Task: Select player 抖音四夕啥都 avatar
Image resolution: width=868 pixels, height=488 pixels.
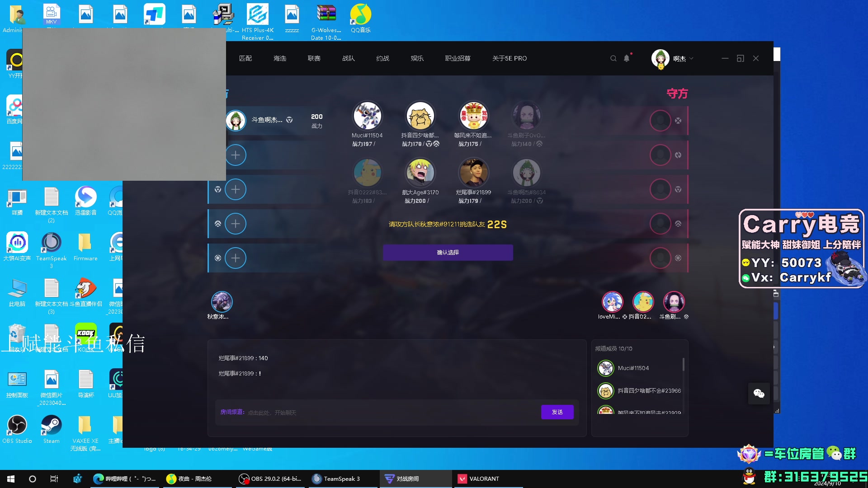Action: click(x=420, y=116)
